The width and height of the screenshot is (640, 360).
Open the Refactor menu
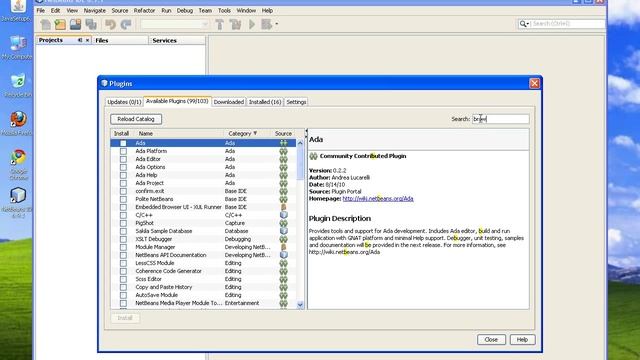point(144,11)
